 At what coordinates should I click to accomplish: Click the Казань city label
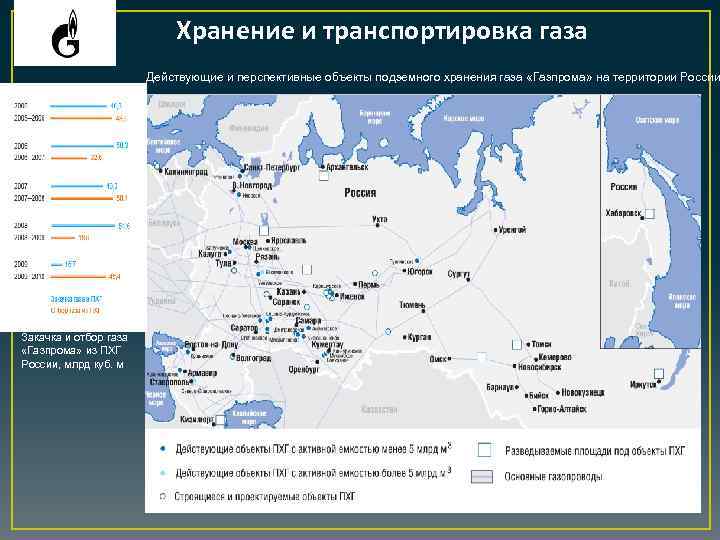coord(288,292)
